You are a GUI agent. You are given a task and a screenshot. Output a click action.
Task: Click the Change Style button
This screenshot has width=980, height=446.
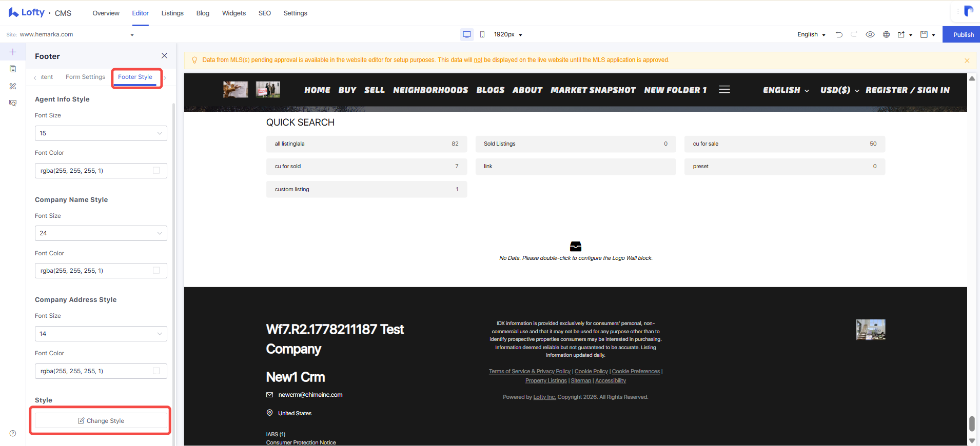pyautogui.click(x=101, y=420)
